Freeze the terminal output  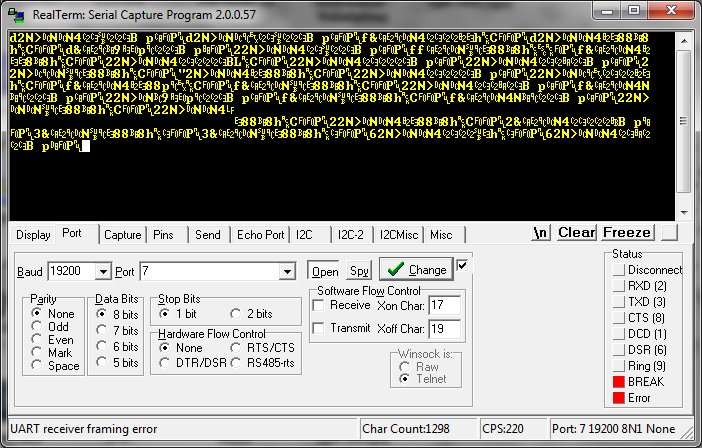627,233
